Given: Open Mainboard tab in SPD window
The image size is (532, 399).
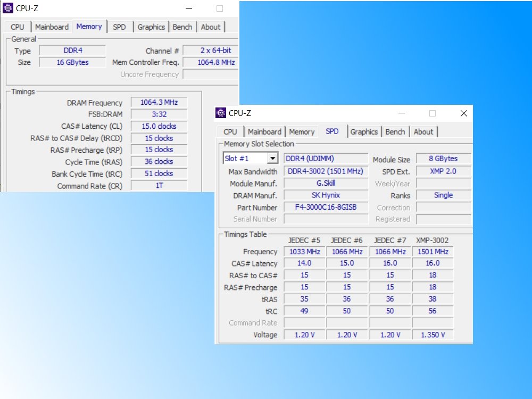Looking at the screenshot, I should 264,132.
